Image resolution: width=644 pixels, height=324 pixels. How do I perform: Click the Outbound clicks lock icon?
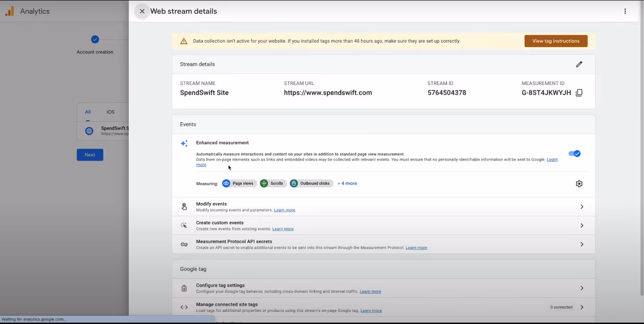coord(294,183)
